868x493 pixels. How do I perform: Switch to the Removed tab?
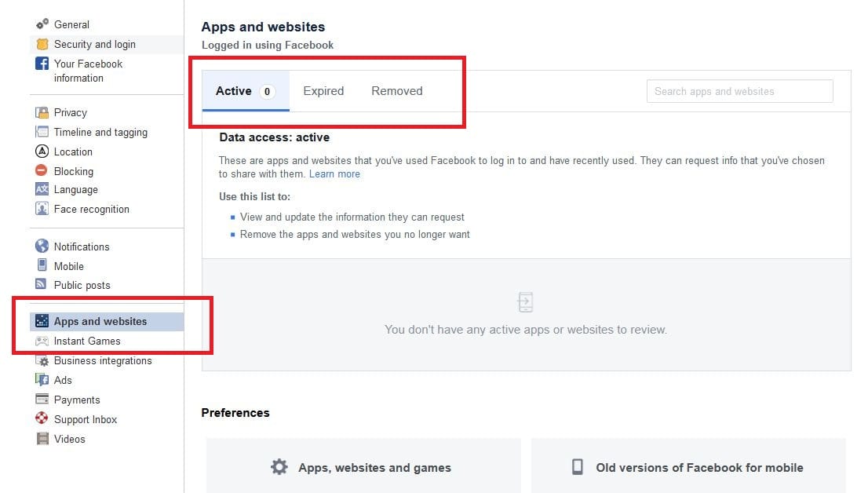[x=396, y=91]
